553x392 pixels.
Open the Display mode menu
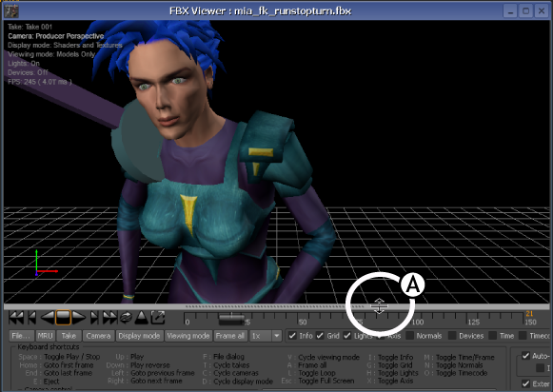click(x=139, y=336)
